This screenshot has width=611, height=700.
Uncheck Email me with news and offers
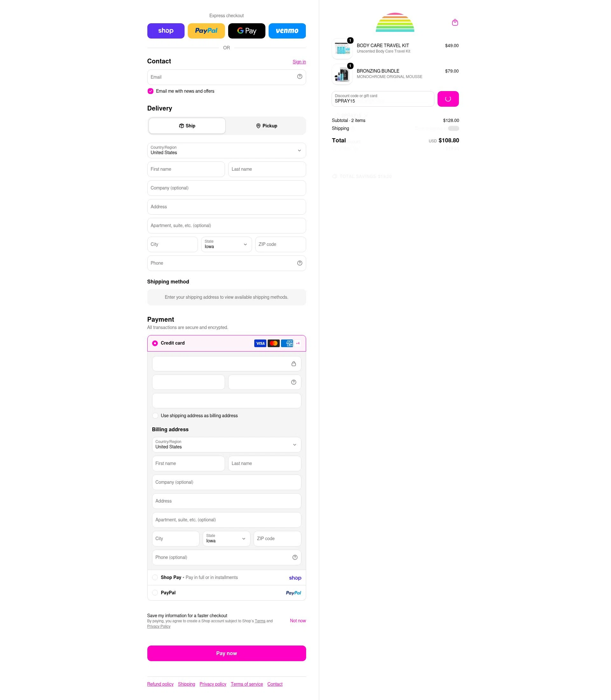point(150,91)
